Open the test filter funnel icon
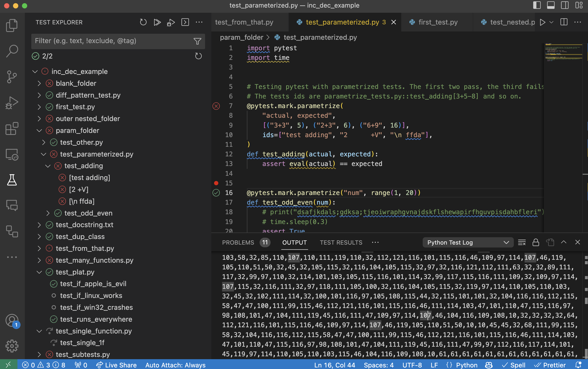 [197, 41]
